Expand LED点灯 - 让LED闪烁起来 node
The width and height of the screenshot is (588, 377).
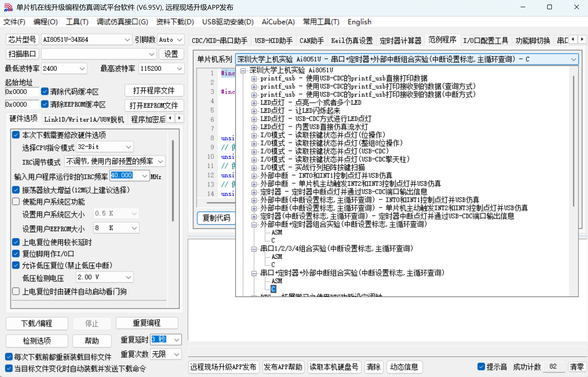tap(254, 111)
